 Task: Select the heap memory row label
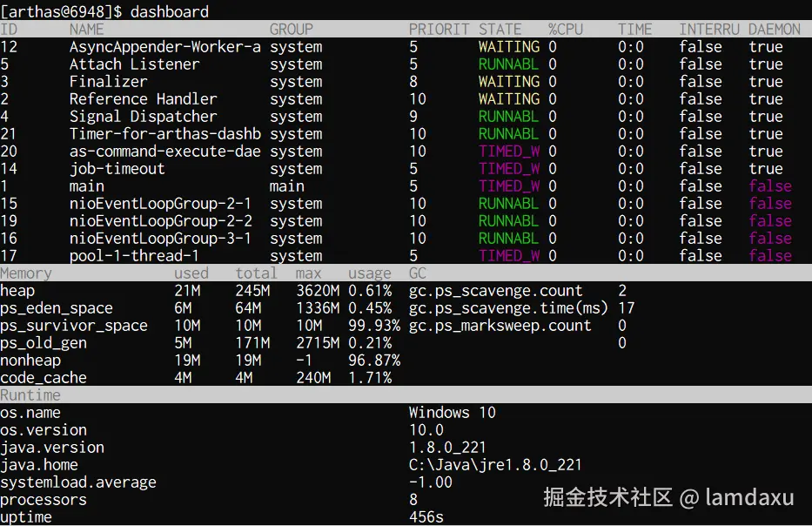[17, 291]
